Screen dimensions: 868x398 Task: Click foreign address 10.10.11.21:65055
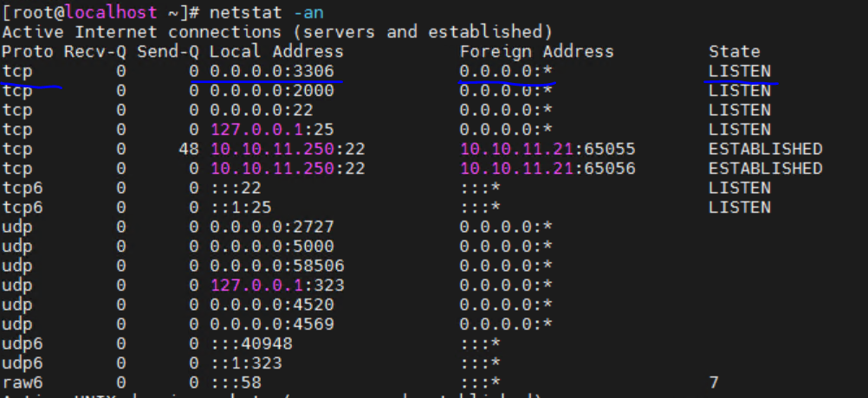coord(547,149)
